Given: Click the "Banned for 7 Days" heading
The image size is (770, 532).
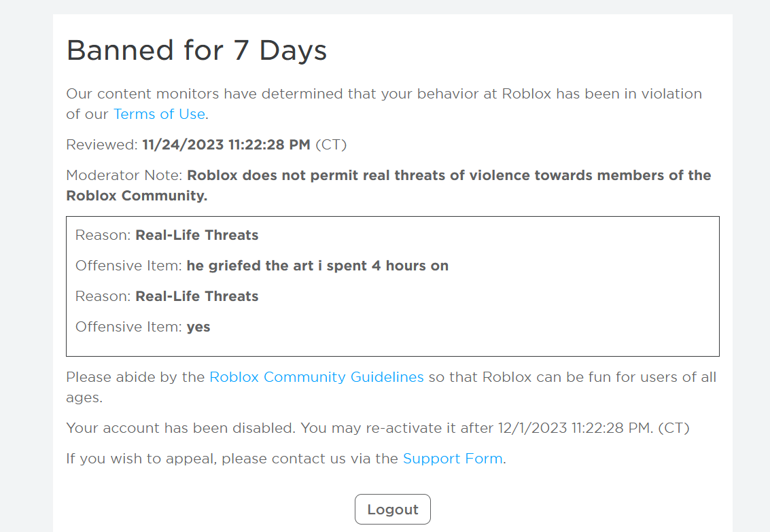Looking at the screenshot, I should click(x=196, y=51).
